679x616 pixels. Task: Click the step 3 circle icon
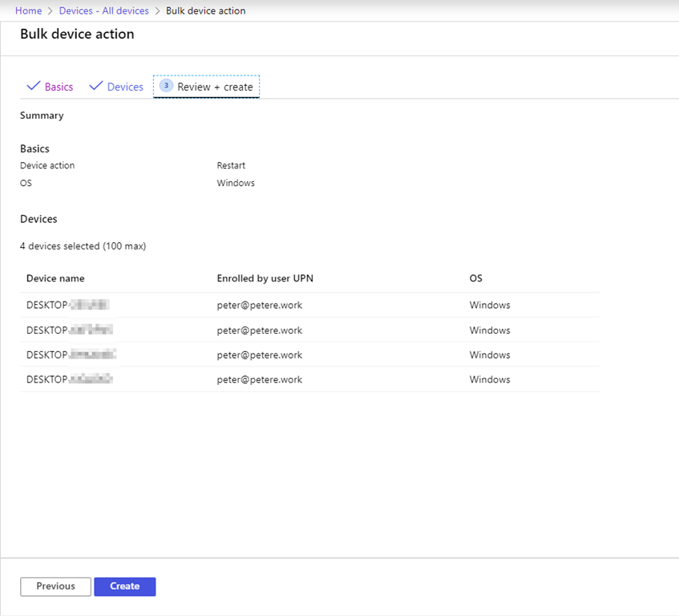166,85
